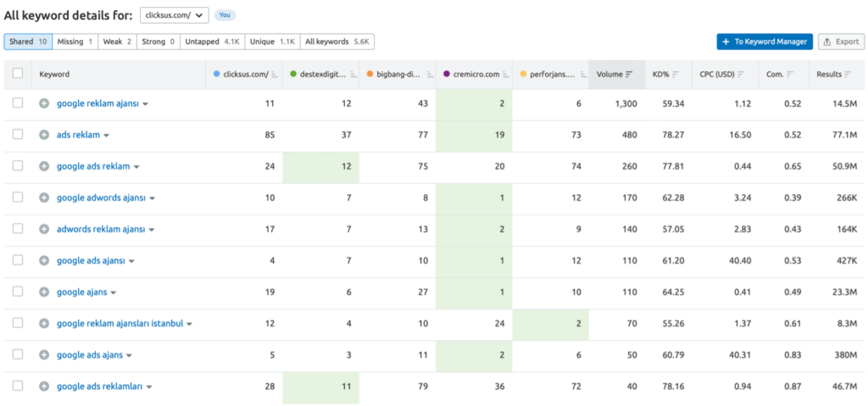Click the You badge
The width and height of the screenshot is (868, 406).
[x=225, y=15]
